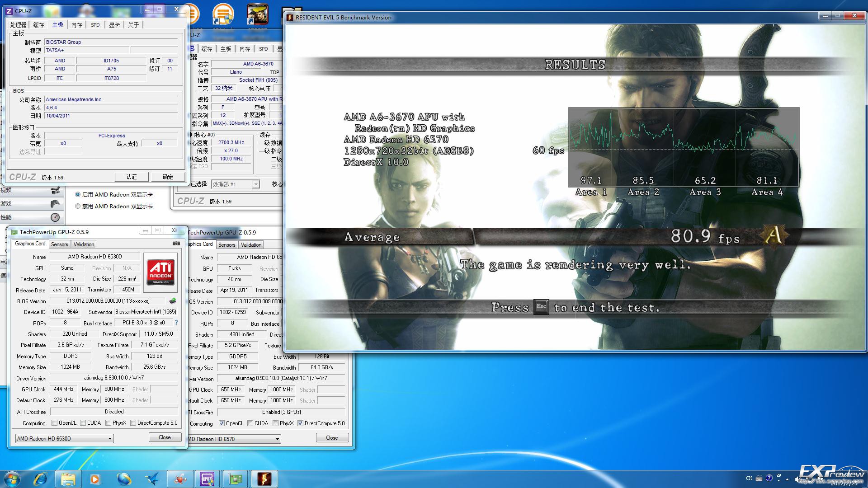This screenshot has height=488, width=868.
Task: Click the 确定 button in CPU-Z
Action: point(168,177)
